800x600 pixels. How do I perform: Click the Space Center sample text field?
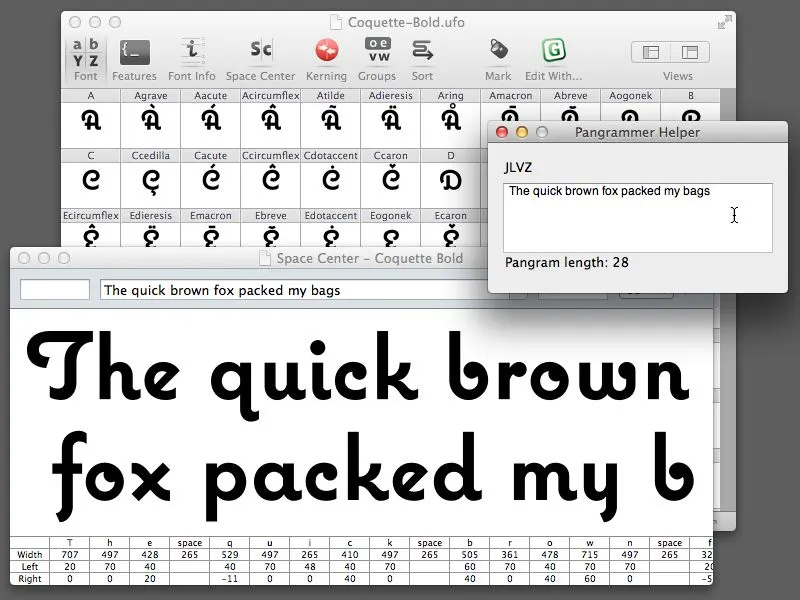(300, 290)
